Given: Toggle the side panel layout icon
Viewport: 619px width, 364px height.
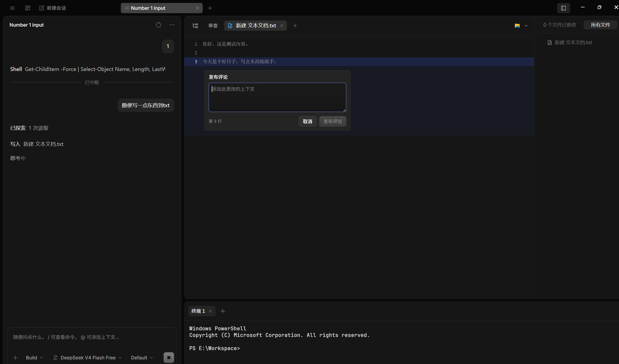Looking at the screenshot, I should (563, 8).
